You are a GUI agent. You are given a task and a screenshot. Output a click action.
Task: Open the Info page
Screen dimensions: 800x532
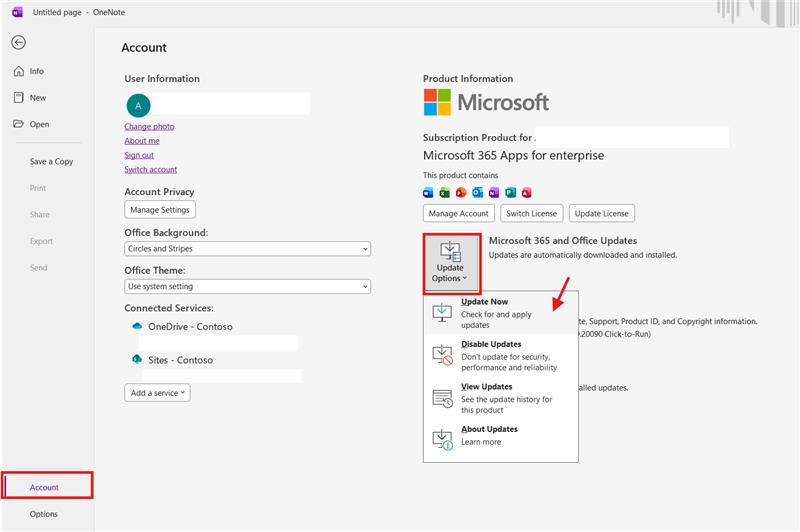[29, 71]
